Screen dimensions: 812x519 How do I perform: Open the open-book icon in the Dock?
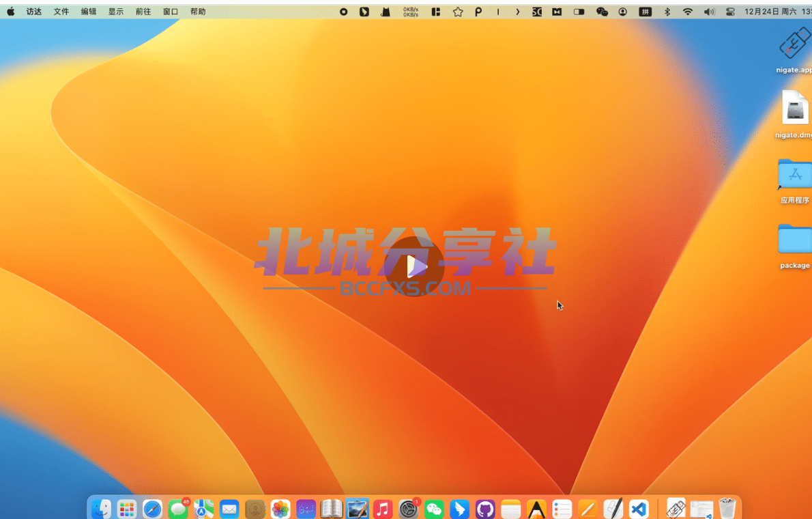(x=332, y=509)
